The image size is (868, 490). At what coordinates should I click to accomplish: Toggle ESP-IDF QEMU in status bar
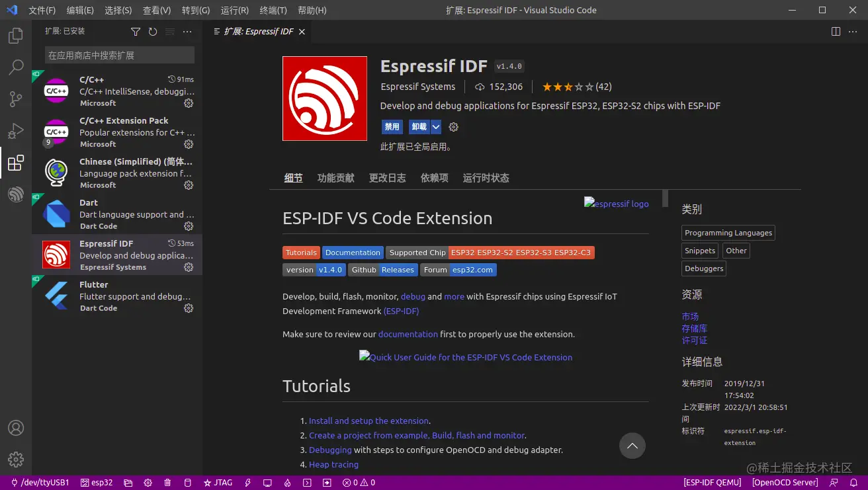(x=712, y=483)
